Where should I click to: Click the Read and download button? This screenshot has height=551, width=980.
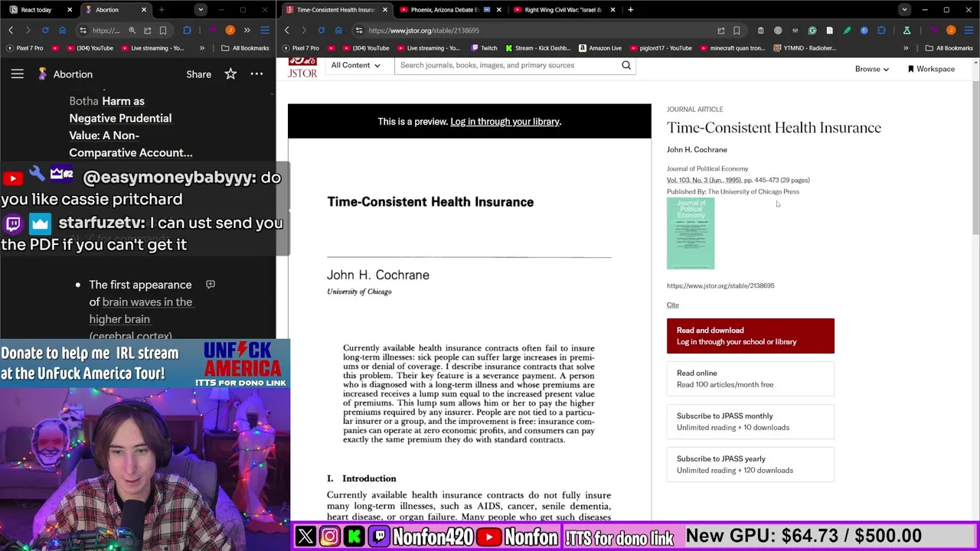pyautogui.click(x=750, y=336)
